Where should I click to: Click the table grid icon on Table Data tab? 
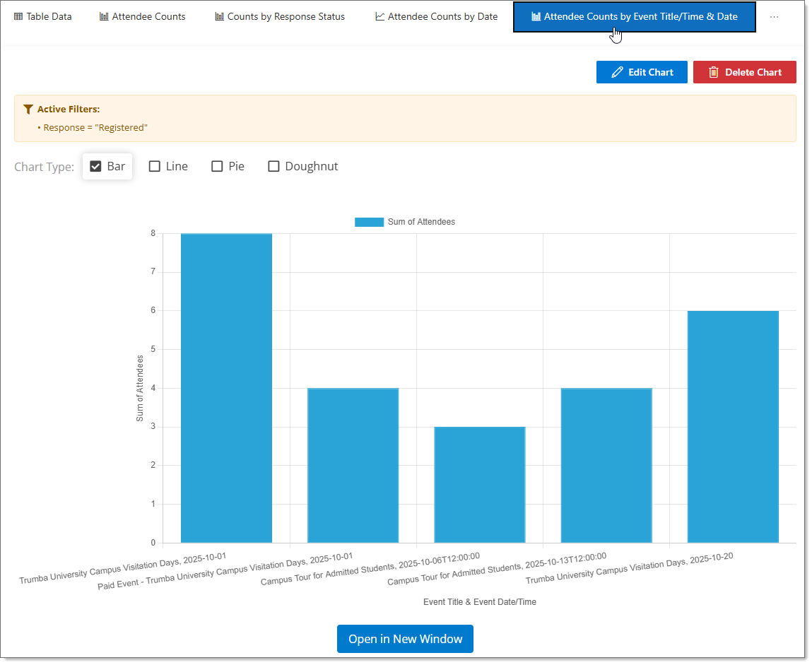click(20, 16)
